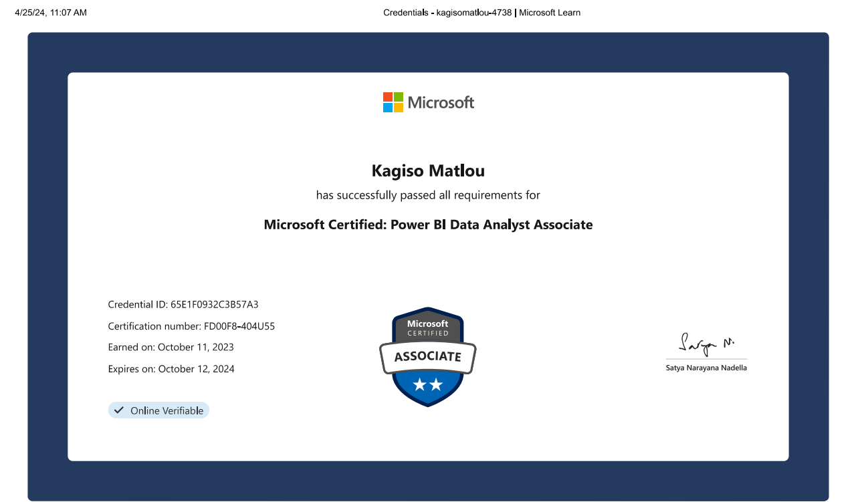
Task: Open the Power BI Data Analyst Associate link
Action: click(428, 225)
